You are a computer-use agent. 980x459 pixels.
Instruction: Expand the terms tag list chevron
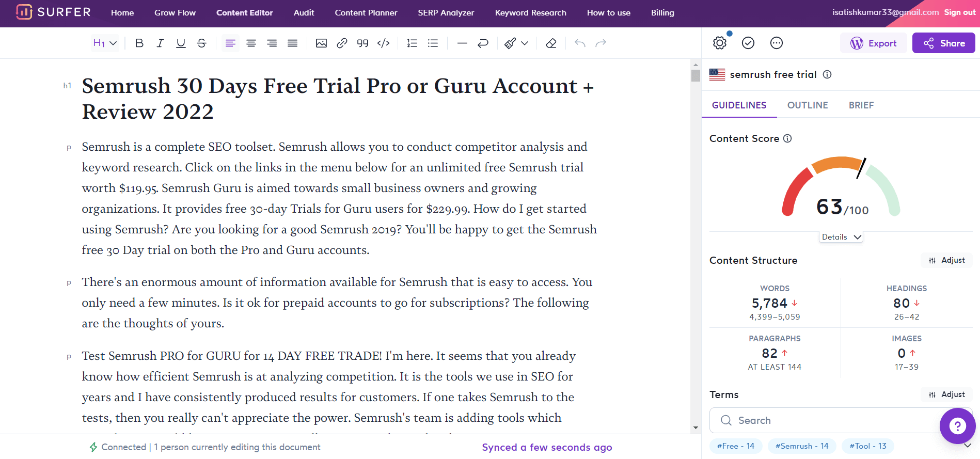pos(968,446)
